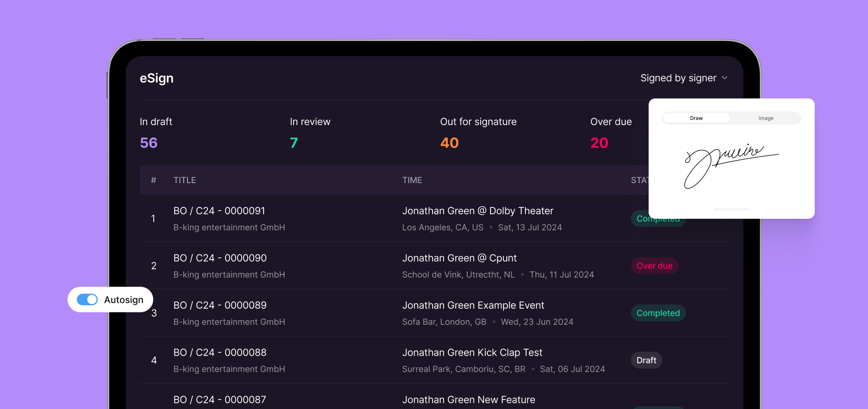This screenshot has height=409, width=868.
Task: Open the Signed by signer filter
Action: pyautogui.click(x=678, y=78)
